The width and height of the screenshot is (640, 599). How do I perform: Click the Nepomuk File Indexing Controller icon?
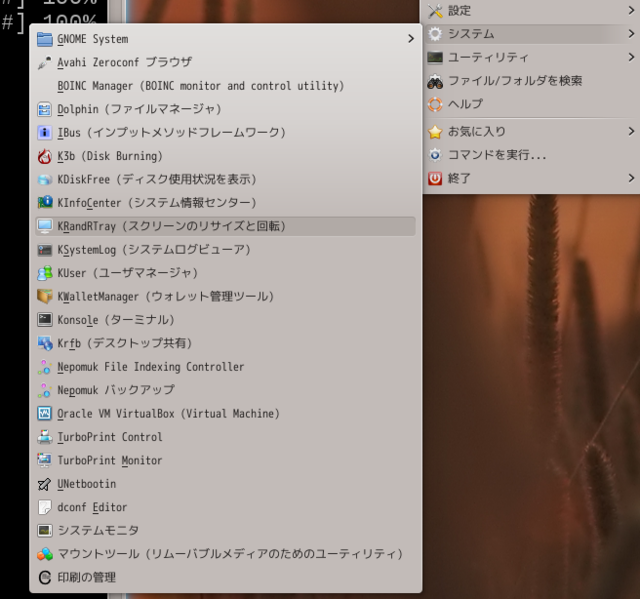coord(44,367)
